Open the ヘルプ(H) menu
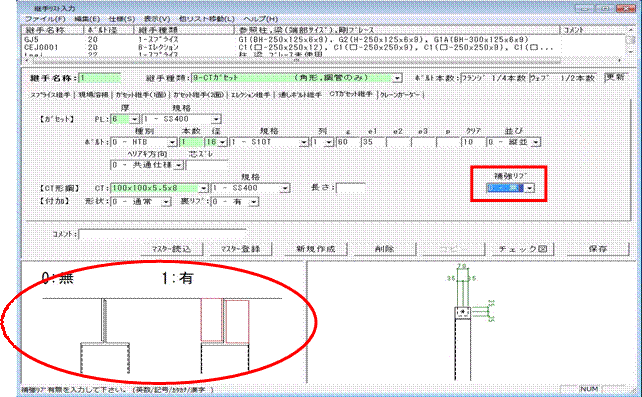 click(260, 19)
